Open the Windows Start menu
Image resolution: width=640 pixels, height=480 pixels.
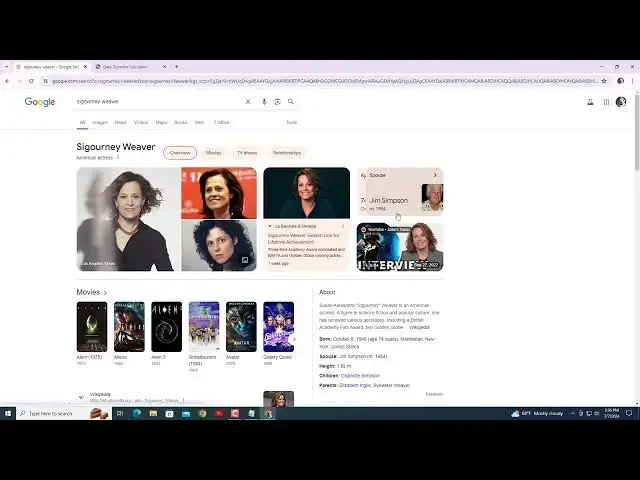7,413
